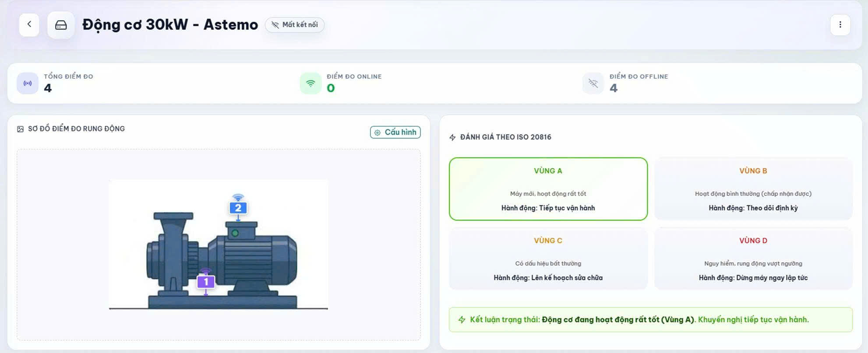Viewport: 868px width, 353px height.
Task: Select the Vùng D zone card
Action: pyautogui.click(x=753, y=259)
